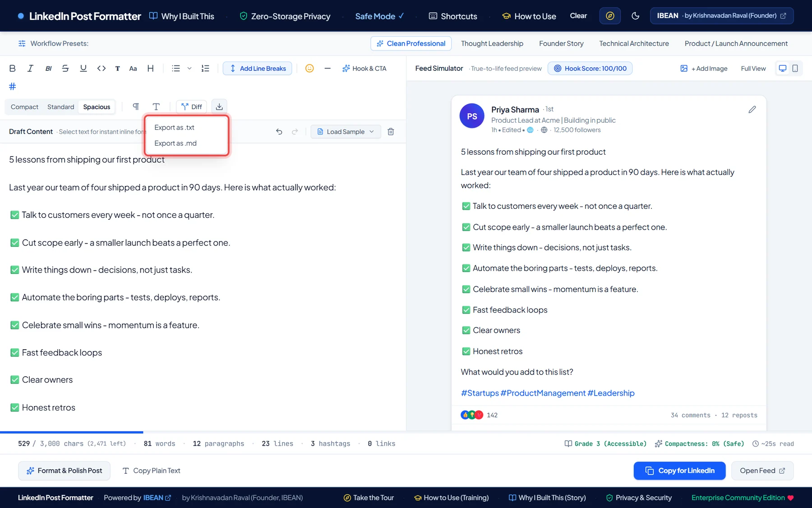This screenshot has width=812, height=508.
Task: Switch to mobile preview view
Action: (795, 69)
